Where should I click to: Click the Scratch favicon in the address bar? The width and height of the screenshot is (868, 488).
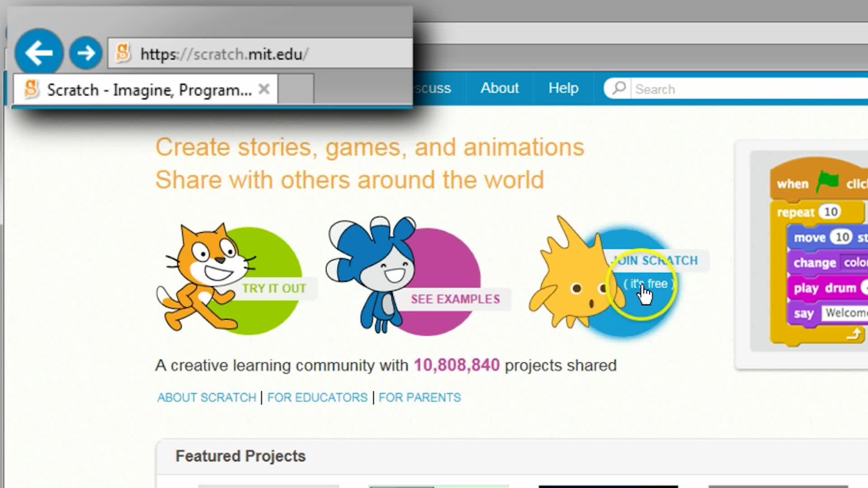(x=121, y=53)
